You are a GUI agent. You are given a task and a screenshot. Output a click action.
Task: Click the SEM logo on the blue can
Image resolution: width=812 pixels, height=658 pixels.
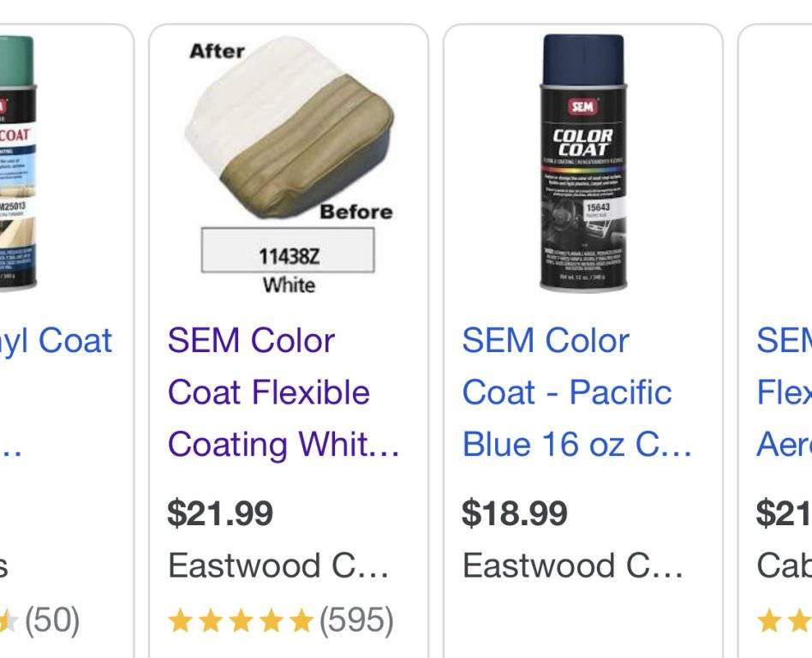pos(582,107)
